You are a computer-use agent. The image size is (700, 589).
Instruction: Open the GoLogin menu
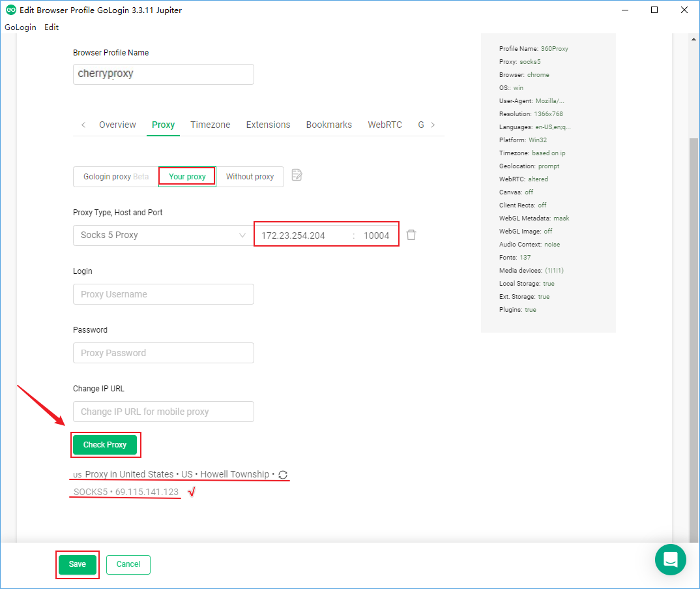20,27
